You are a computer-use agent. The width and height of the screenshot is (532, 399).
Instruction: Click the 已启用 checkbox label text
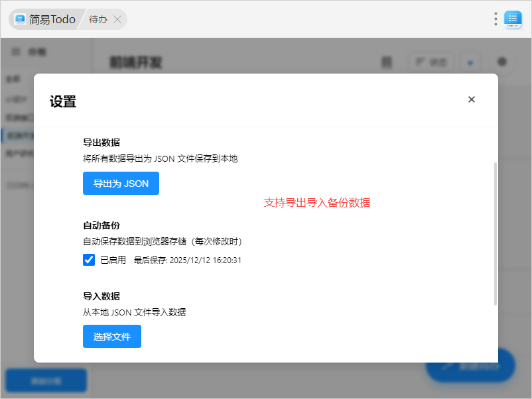[x=113, y=260]
